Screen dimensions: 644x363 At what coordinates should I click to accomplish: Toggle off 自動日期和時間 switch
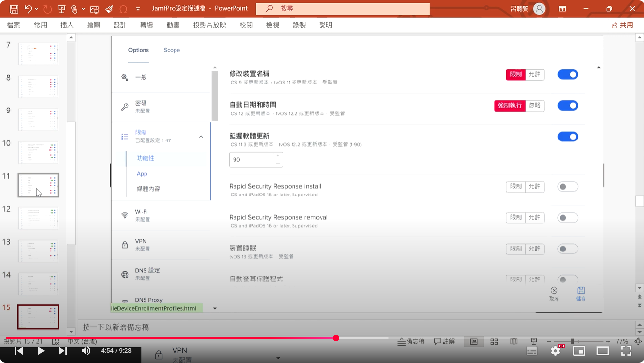click(x=568, y=106)
